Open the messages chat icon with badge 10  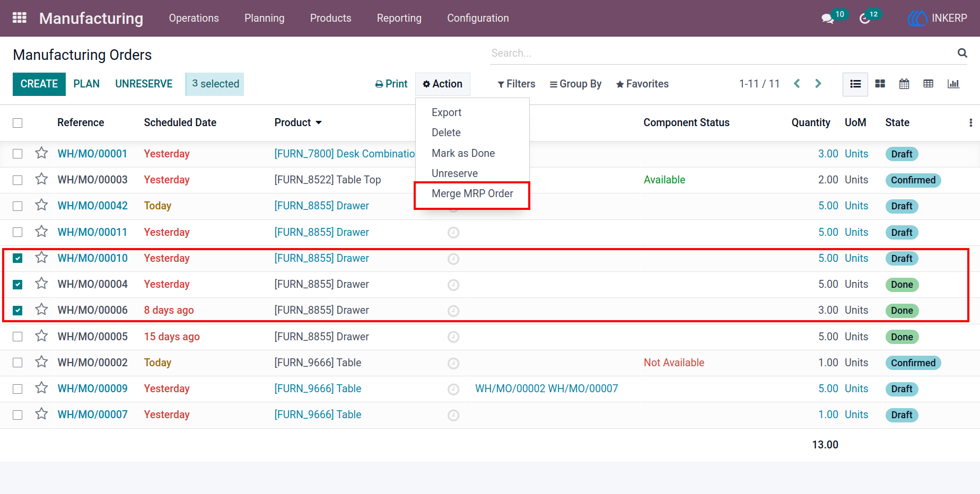click(827, 19)
